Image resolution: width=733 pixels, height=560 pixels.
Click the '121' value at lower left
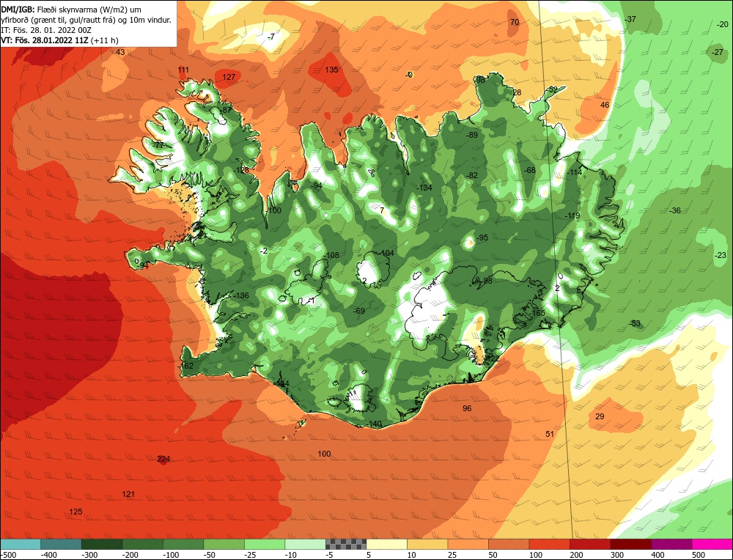pyautogui.click(x=128, y=494)
